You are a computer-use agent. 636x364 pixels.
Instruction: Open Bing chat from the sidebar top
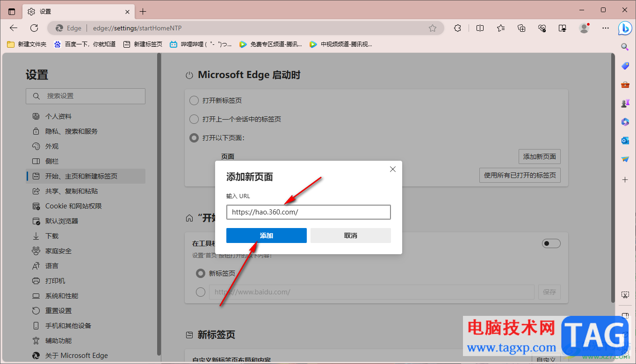[625, 28]
